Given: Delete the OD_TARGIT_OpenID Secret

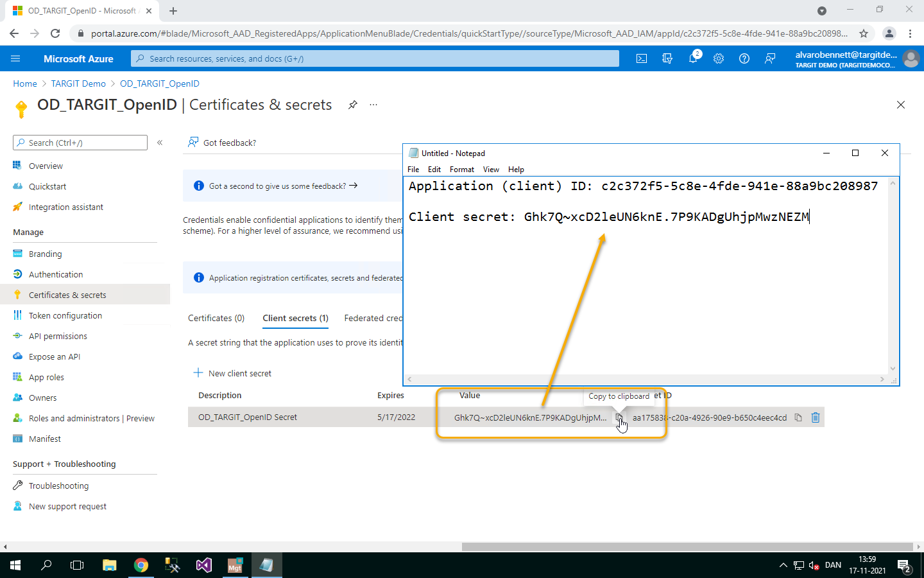Looking at the screenshot, I should (x=816, y=417).
